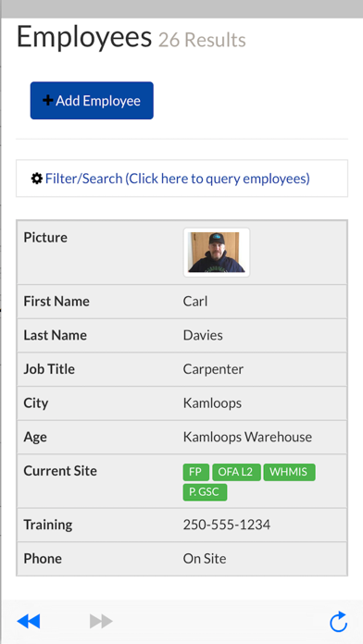Click the gear icon beside Filter/Search
This screenshot has height=644, width=363.
[x=37, y=179]
